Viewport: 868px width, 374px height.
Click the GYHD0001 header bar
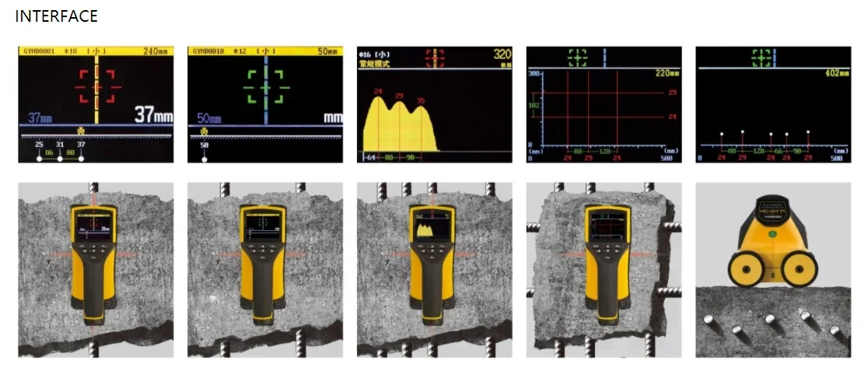coord(96,51)
